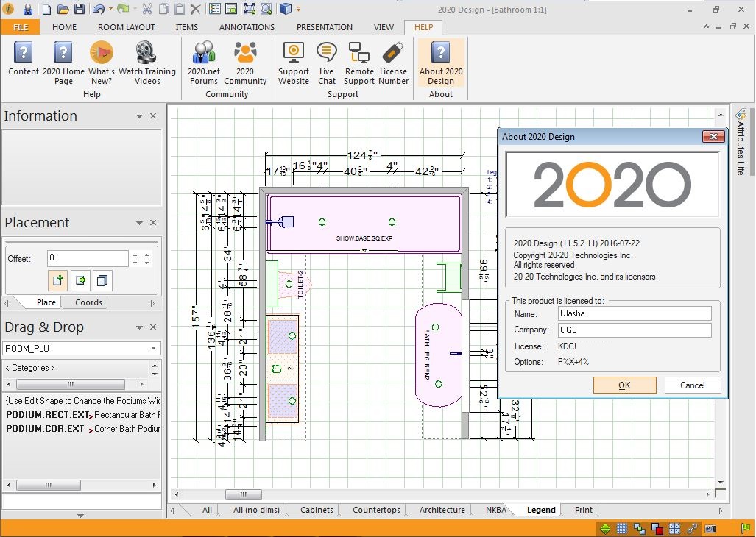Click the Delete X icon in toolbar
The width and height of the screenshot is (756, 537).
[x=195, y=9]
